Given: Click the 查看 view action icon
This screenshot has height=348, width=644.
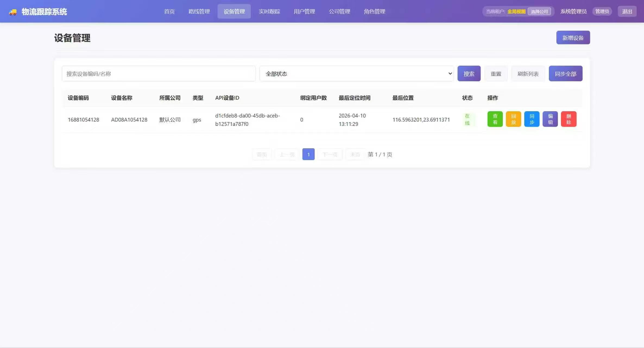Looking at the screenshot, I should pyautogui.click(x=495, y=119).
